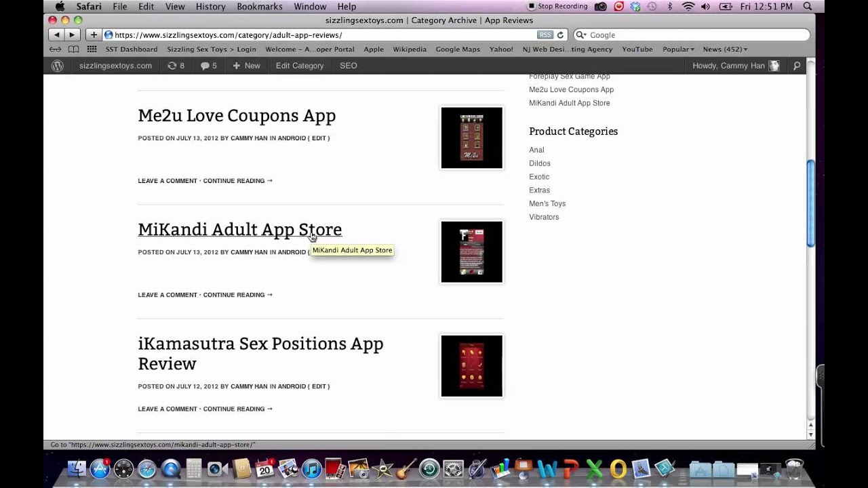Open the Google search engine dropdown magnifier
This screenshot has height=488, width=868.
581,35
